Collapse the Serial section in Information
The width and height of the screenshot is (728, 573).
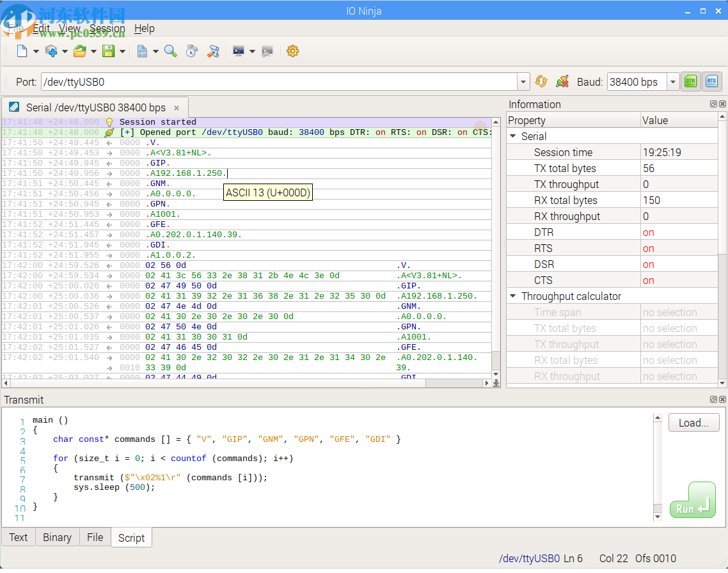click(x=513, y=136)
